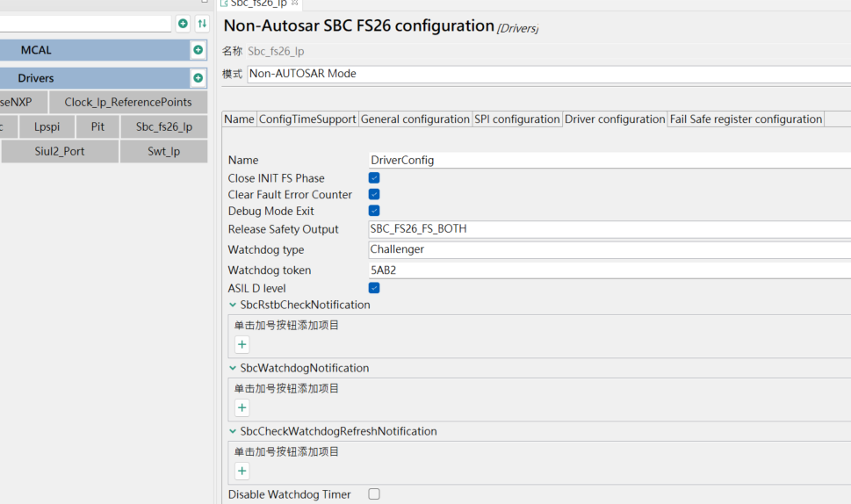This screenshot has height=504, width=851.
Task: Switch to the ConfigTimeSupport tab
Action: pos(307,119)
